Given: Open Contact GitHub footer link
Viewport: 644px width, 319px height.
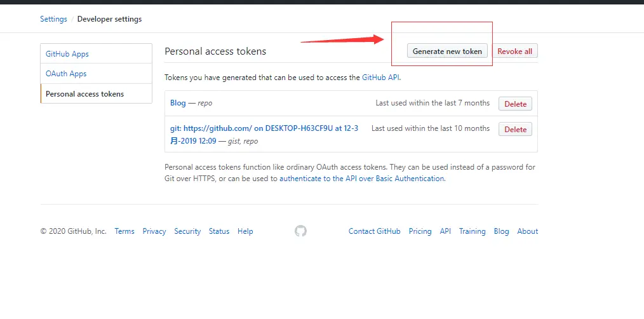Looking at the screenshot, I should [x=375, y=231].
